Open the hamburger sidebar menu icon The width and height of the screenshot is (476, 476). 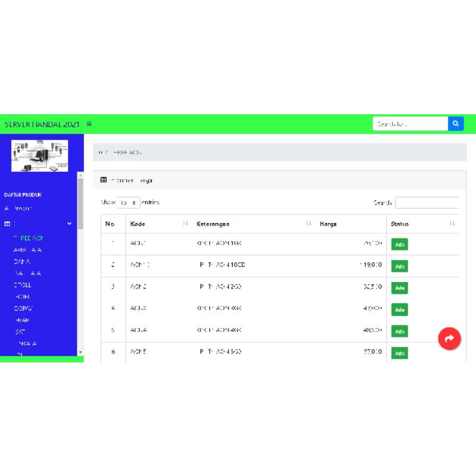(x=88, y=124)
